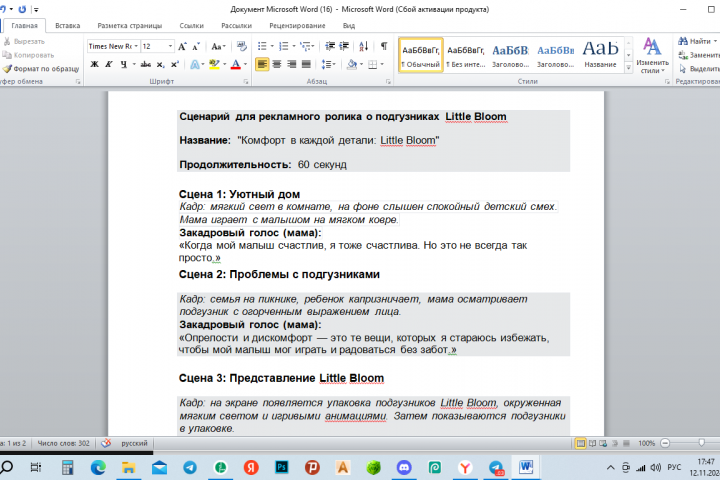
Task: Adjust the zoom slider handle
Action: click(701, 443)
